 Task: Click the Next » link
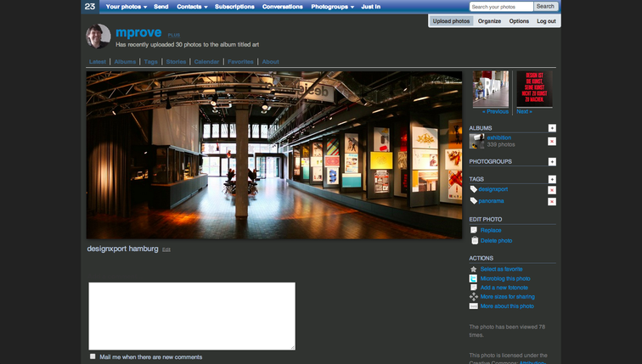(524, 111)
